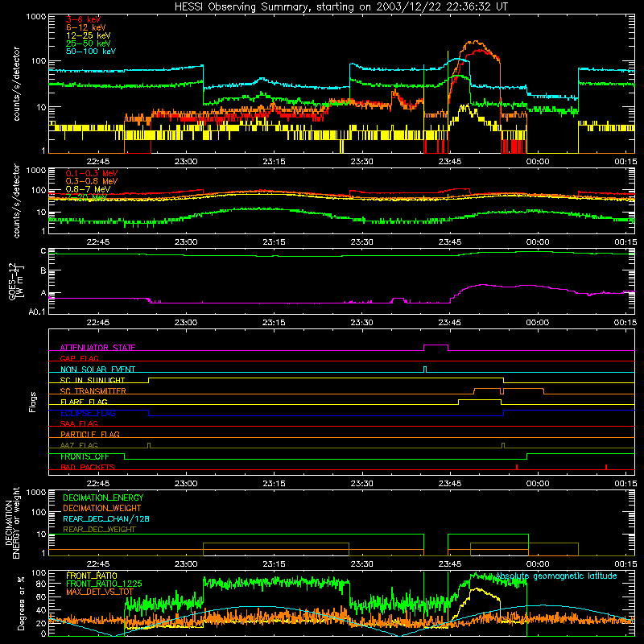
Task: Click the 12-25 keV legend label
Action: tap(89, 35)
